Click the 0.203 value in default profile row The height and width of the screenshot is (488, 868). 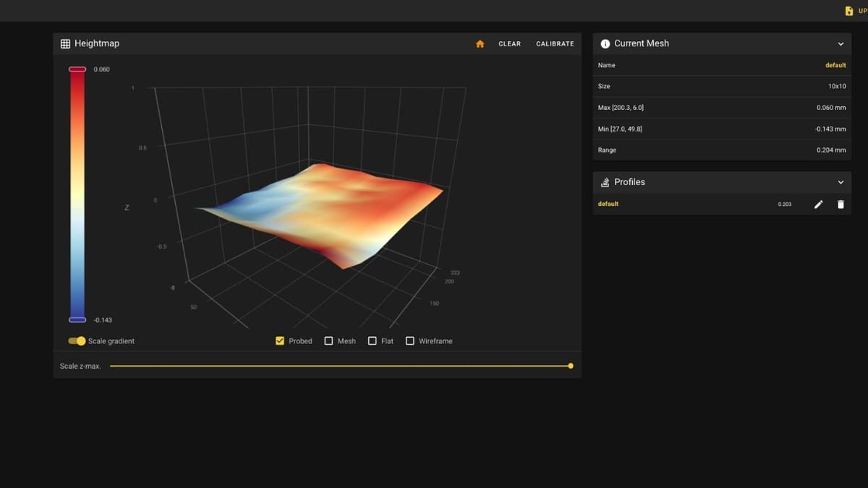(x=785, y=205)
